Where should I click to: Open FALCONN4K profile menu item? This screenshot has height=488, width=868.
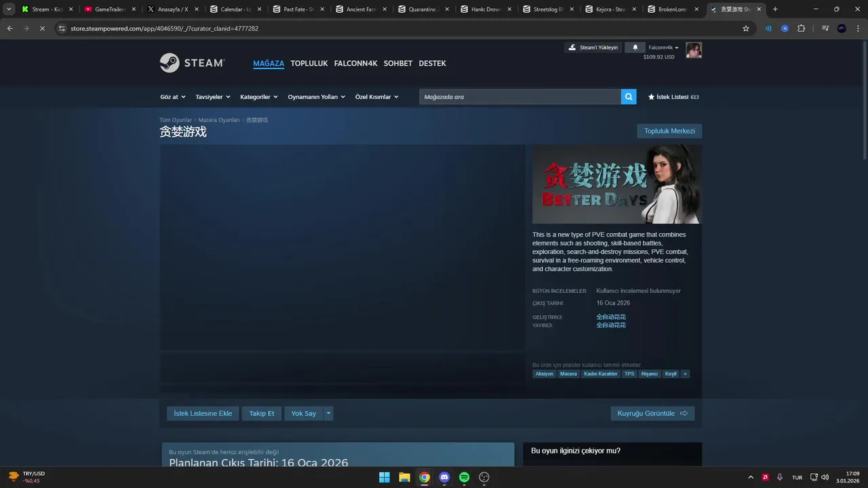[x=355, y=63]
